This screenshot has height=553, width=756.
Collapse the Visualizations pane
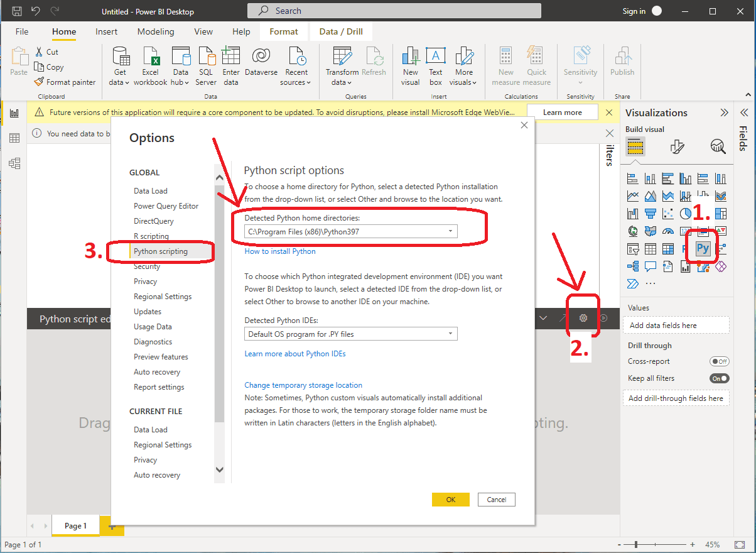tap(725, 113)
